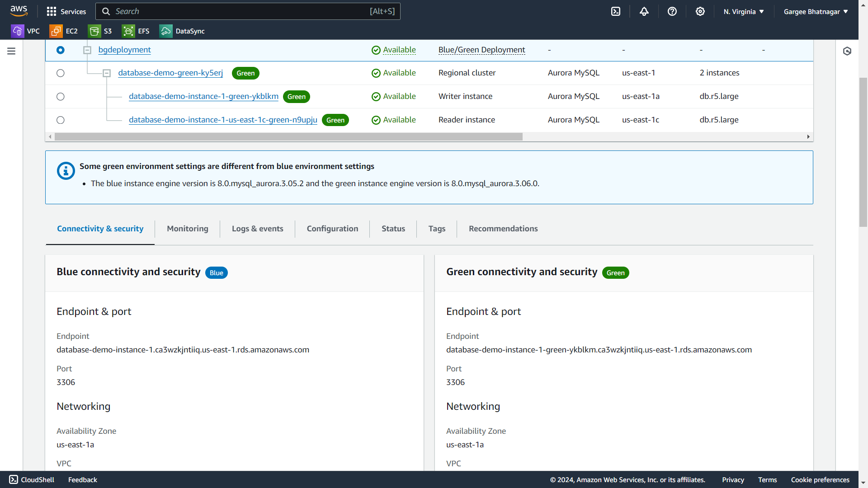Collapse the database-demo-green-ky5erj cluster node
The image size is (868, 488).
point(107,73)
